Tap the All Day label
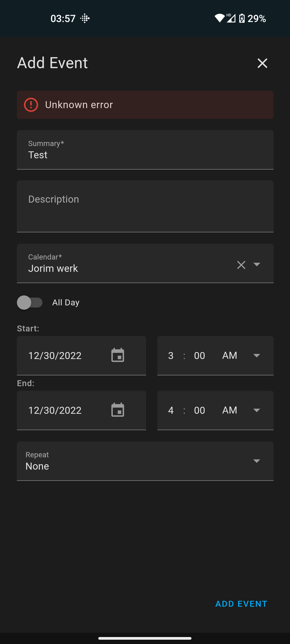The image size is (290, 644). click(66, 302)
